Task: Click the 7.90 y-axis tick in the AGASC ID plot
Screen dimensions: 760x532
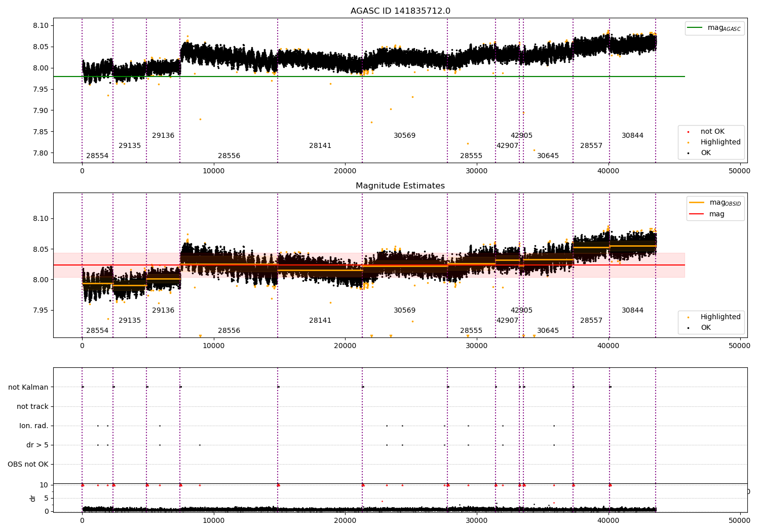Action: 41,110
